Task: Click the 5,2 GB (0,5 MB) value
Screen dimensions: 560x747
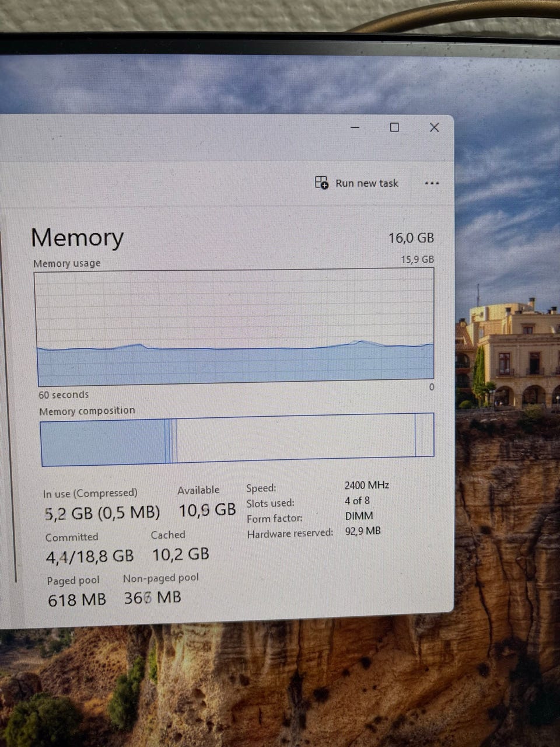Action: (102, 513)
